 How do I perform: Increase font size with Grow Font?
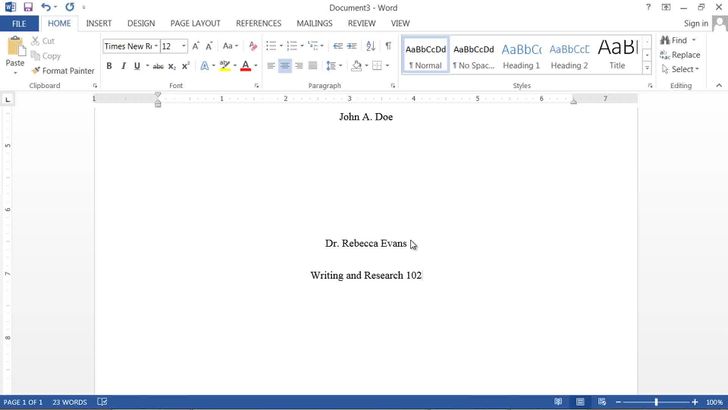point(196,46)
